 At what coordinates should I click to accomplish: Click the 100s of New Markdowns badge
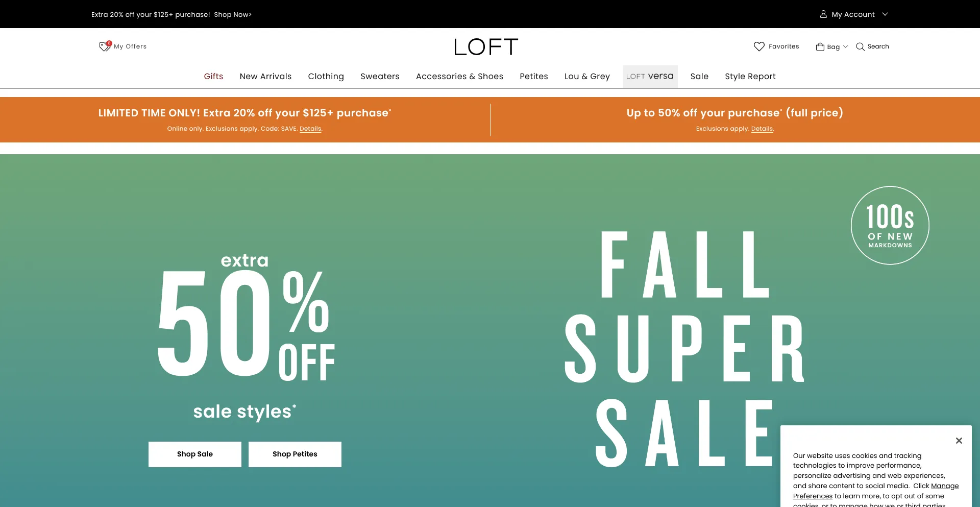tap(890, 225)
